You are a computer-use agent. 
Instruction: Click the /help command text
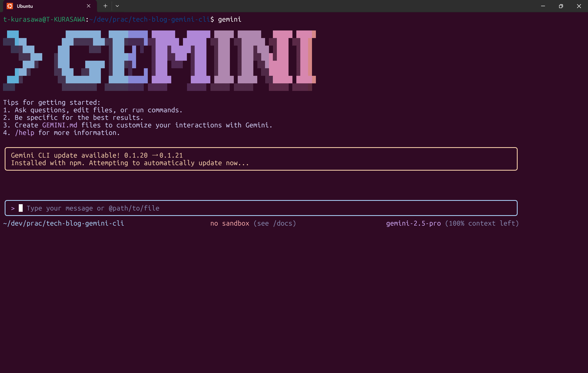[25, 133]
